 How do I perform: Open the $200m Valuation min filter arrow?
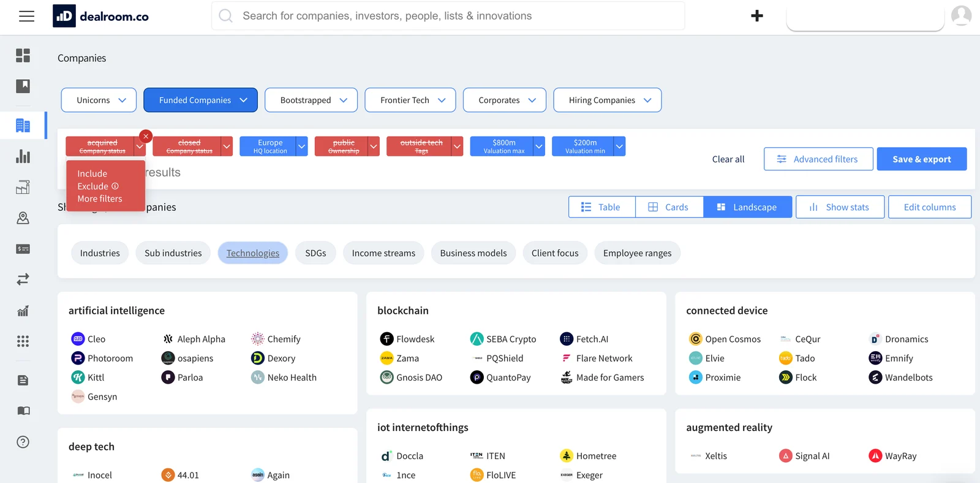tap(619, 146)
